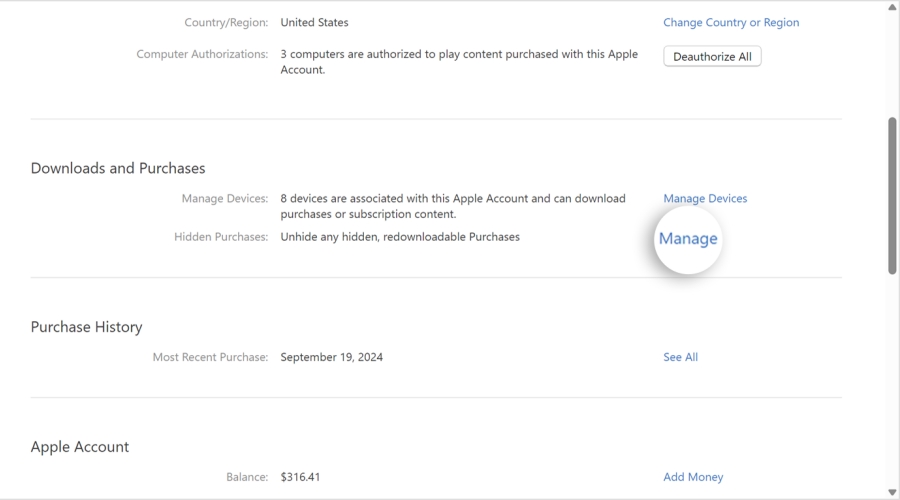Image resolution: width=900 pixels, height=500 pixels.
Task: Open the Change Country or Region link
Action: tap(731, 22)
